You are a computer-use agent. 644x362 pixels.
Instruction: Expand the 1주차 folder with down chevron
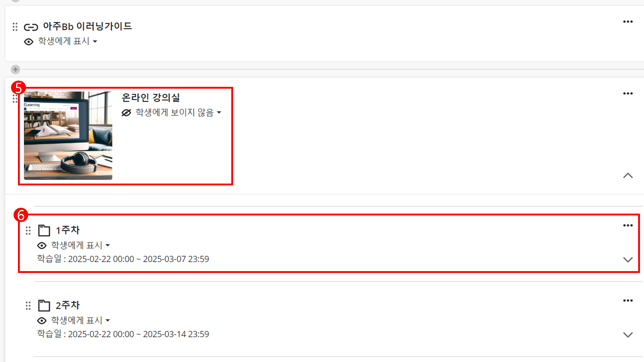[x=628, y=260]
